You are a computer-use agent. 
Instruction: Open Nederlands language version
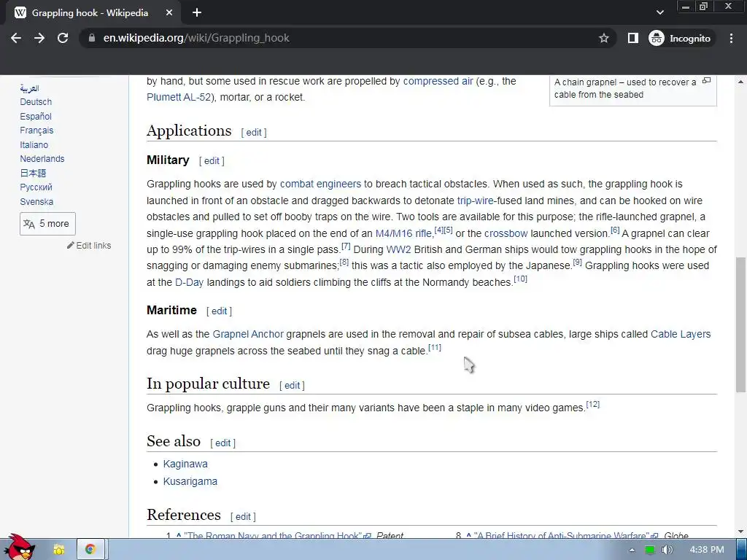[42, 158]
